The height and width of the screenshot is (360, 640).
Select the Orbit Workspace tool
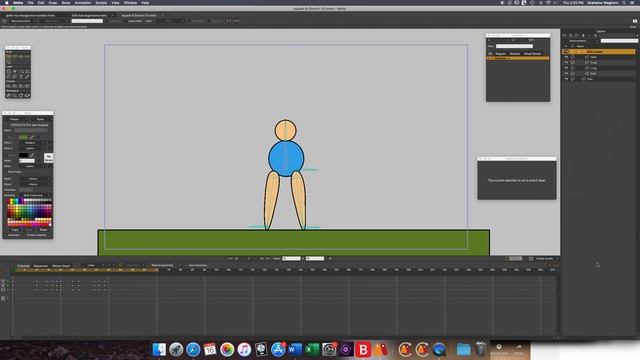(27, 95)
